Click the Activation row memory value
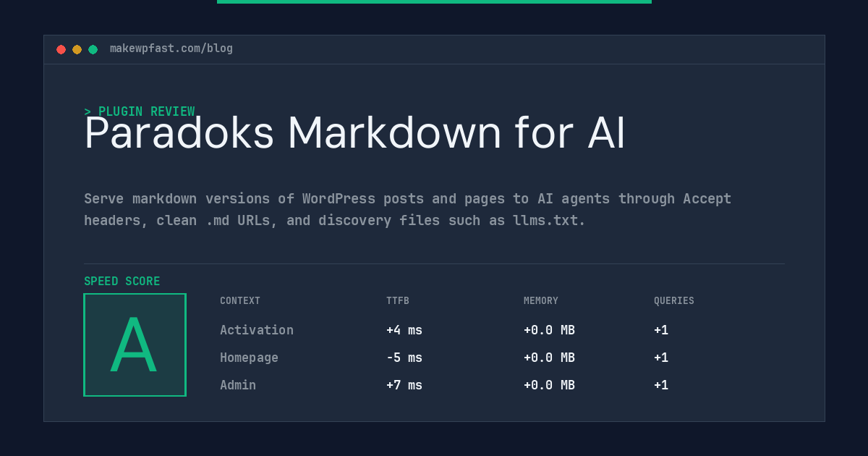Image resolution: width=868 pixels, height=456 pixels. 550,330
